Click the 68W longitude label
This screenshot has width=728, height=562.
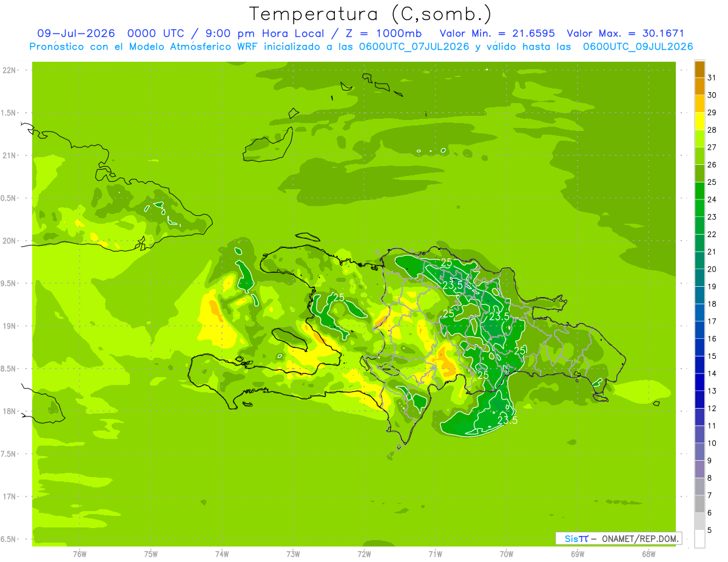coord(649,554)
